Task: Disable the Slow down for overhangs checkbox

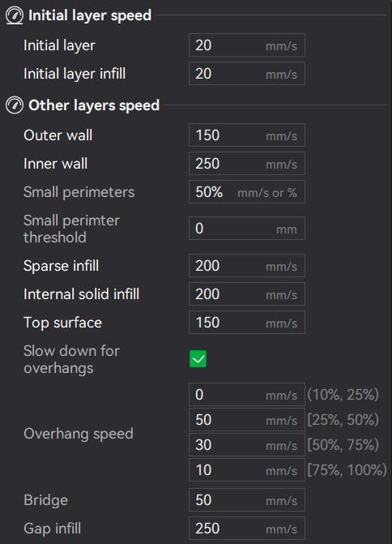Action: pyautogui.click(x=198, y=358)
